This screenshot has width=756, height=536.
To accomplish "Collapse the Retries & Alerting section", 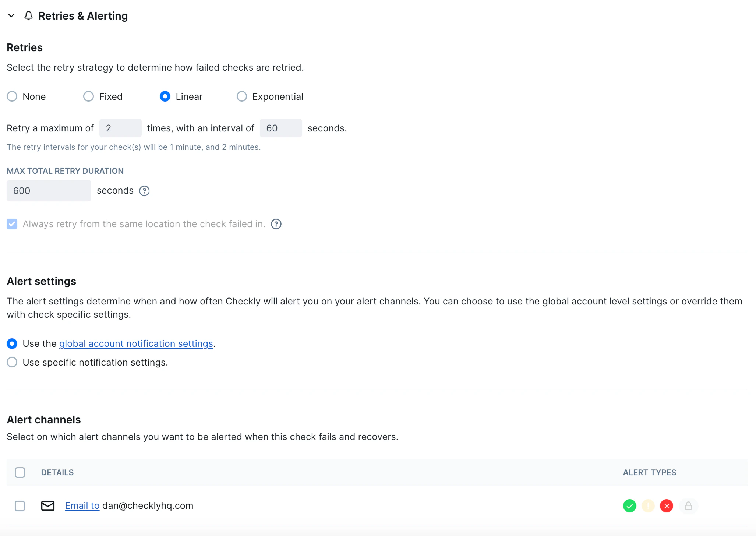I will click(x=11, y=15).
